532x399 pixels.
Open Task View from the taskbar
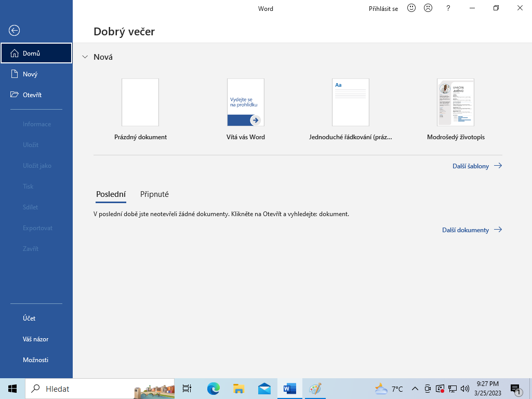coord(187,389)
